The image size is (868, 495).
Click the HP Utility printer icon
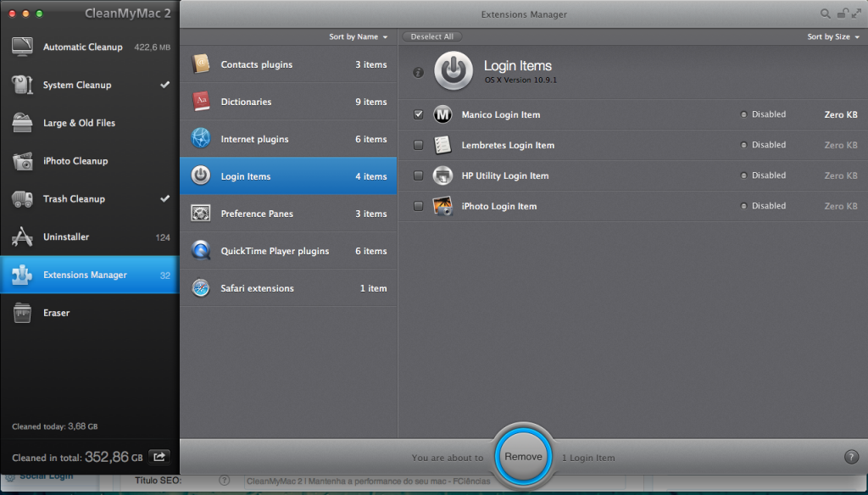tap(442, 175)
